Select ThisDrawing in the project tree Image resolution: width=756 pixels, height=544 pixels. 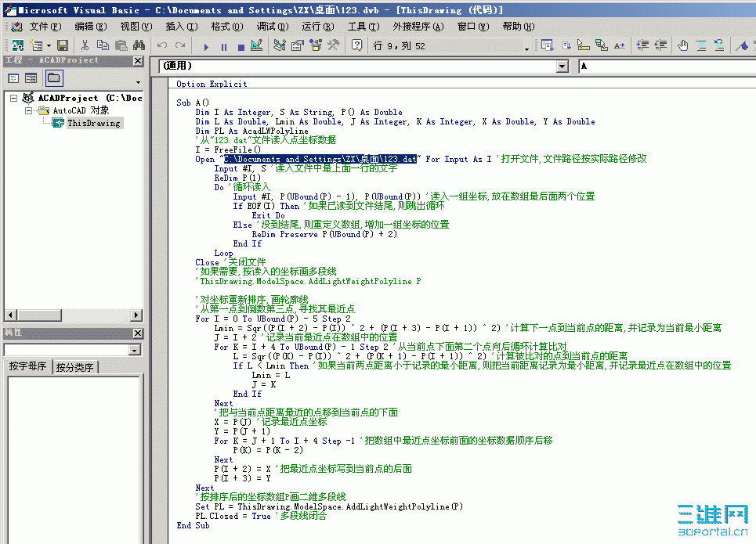[x=93, y=124]
